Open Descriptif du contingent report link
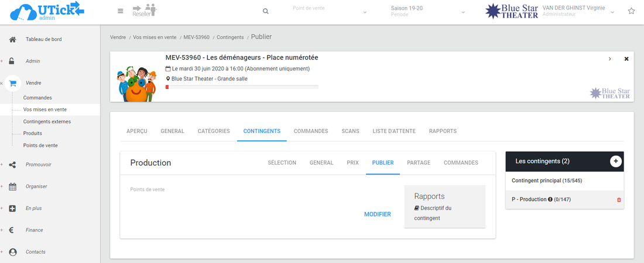The image size is (644, 263). click(x=433, y=213)
